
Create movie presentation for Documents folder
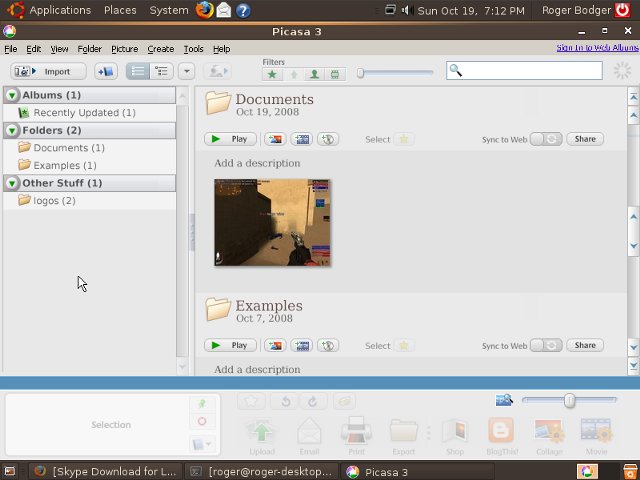(x=302, y=139)
